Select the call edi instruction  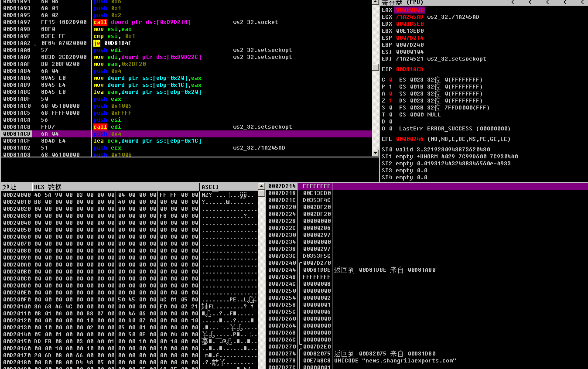[107, 127]
